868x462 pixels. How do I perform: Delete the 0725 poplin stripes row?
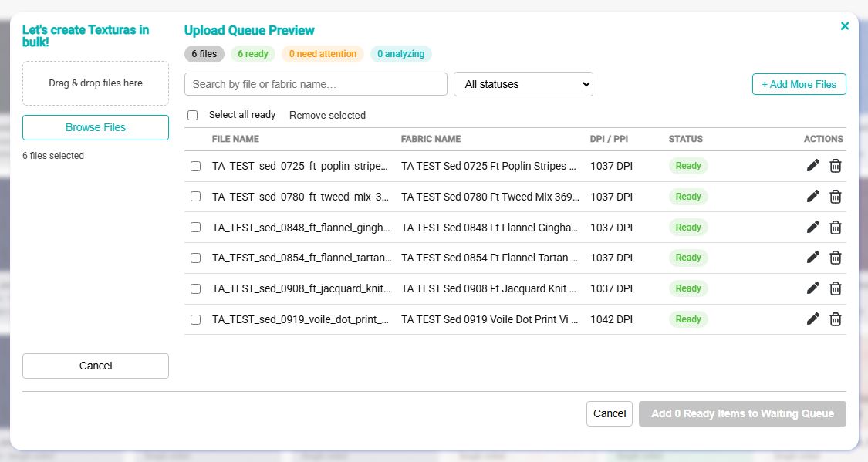tap(836, 165)
